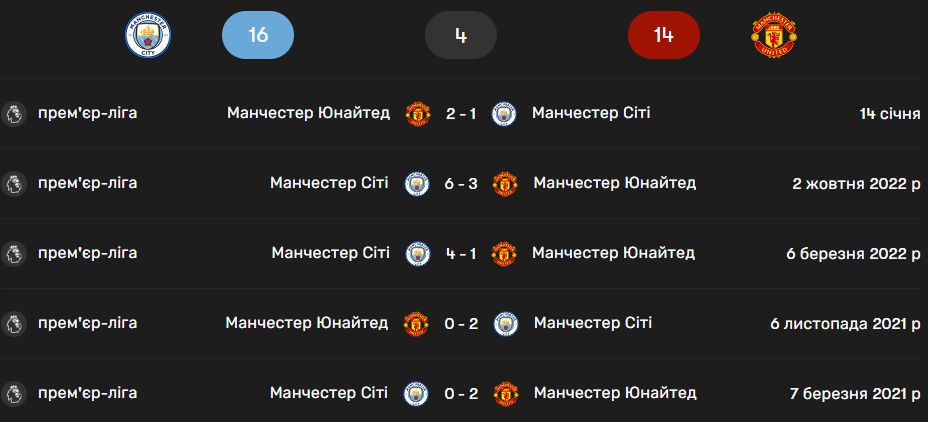Click Manchester City crest beside the 6 - 3 score
Viewport: 928px width, 422px height.
click(416, 184)
